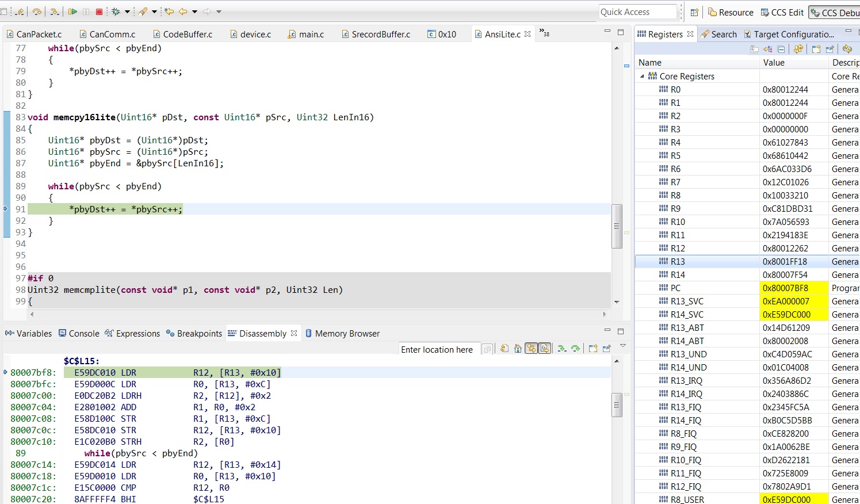Click the Open Perspective icon
Viewport: 860px width, 504px height.
[694, 12]
